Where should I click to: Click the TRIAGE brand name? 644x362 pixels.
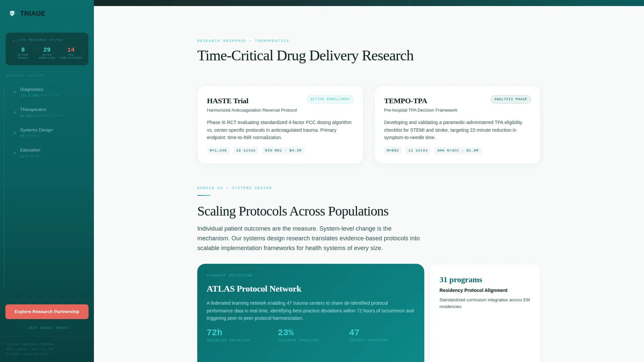[33, 14]
